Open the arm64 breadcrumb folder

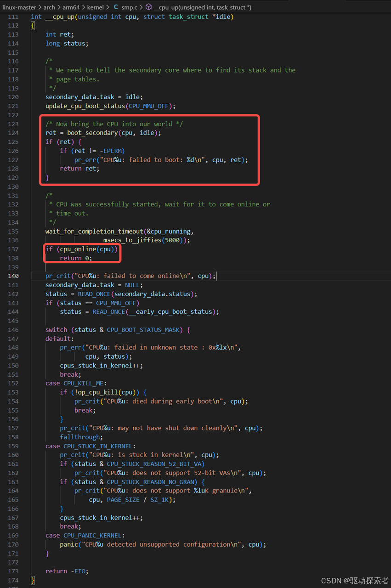tap(71, 7)
